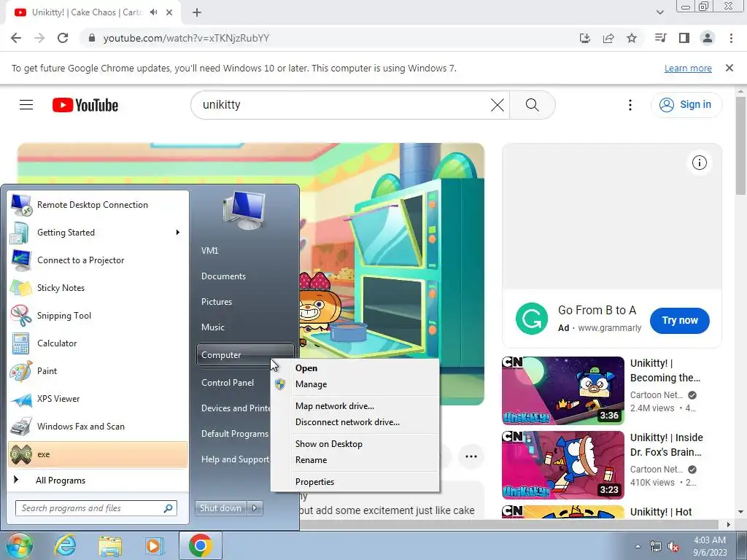Open Chrome's three-dot menu
Image resolution: width=747 pixels, height=560 pixels.
[731, 38]
